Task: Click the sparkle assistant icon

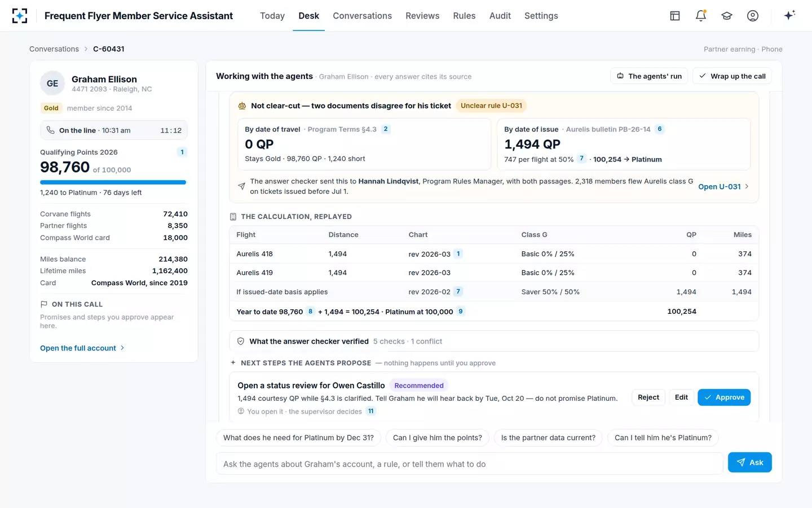Action: click(x=789, y=15)
